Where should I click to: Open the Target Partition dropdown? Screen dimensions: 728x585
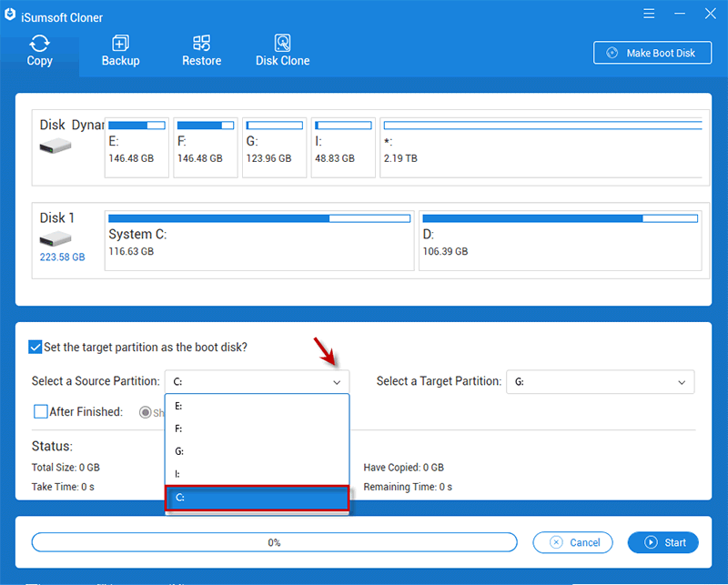click(x=600, y=381)
